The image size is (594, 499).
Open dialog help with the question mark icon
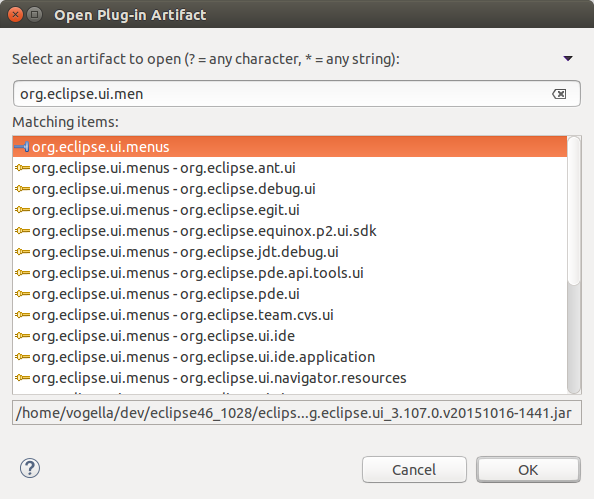30,468
